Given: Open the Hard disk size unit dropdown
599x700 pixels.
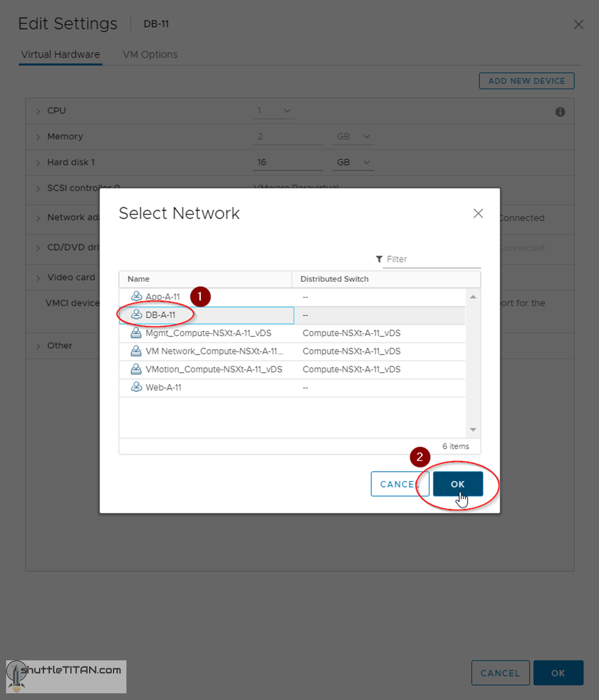Looking at the screenshot, I should pyautogui.click(x=354, y=163).
